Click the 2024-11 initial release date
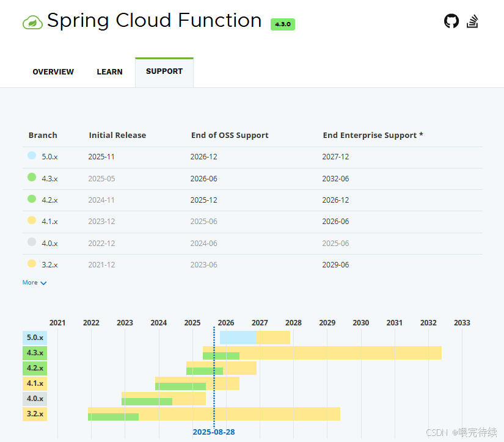This screenshot has width=504, height=442. (x=101, y=200)
